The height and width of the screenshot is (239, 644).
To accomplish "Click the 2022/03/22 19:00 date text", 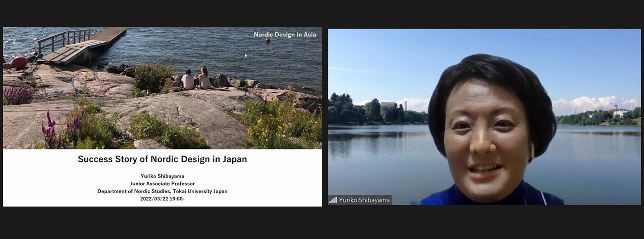I will point(162,199).
